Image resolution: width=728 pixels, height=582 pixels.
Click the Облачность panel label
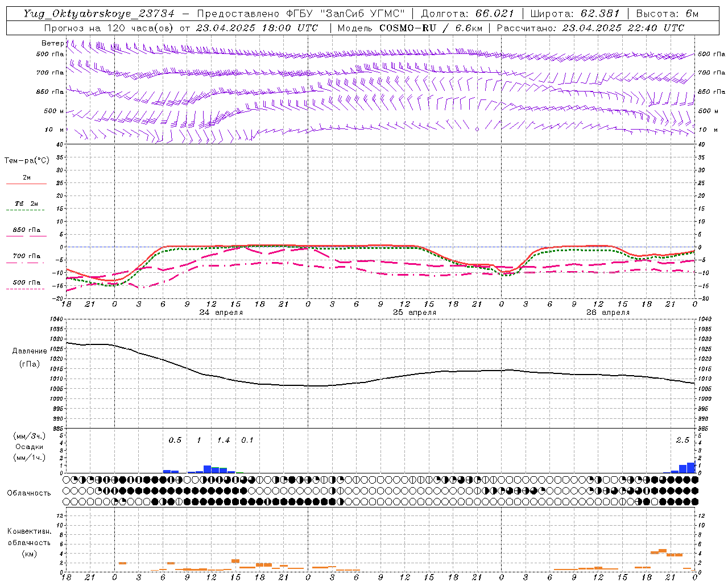pyautogui.click(x=29, y=493)
